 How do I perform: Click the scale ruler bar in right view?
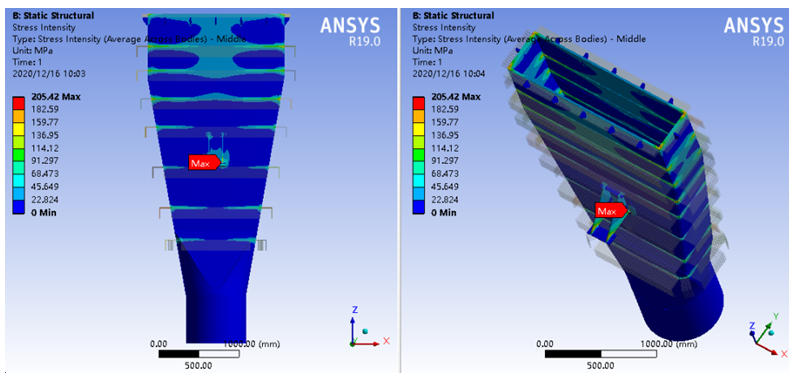pos(601,354)
